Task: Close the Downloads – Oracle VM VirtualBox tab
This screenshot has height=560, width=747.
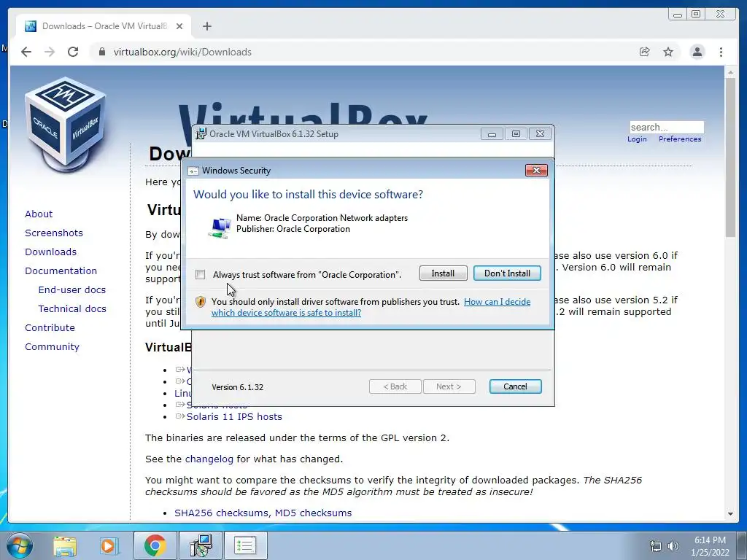Action: (179, 26)
